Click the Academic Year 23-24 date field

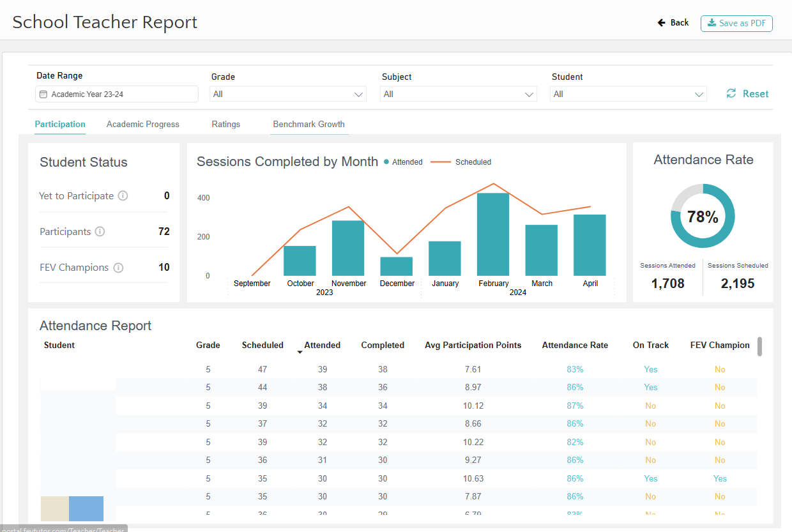click(x=117, y=94)
